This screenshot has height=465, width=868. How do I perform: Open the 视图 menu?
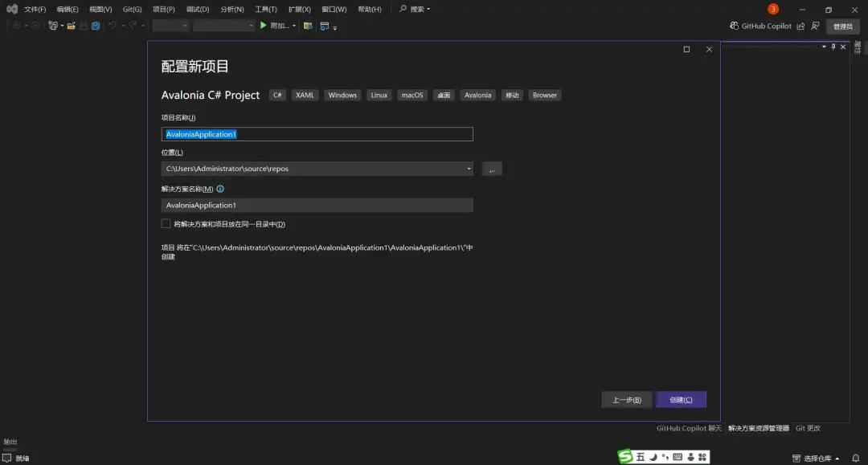coord(100,9)
